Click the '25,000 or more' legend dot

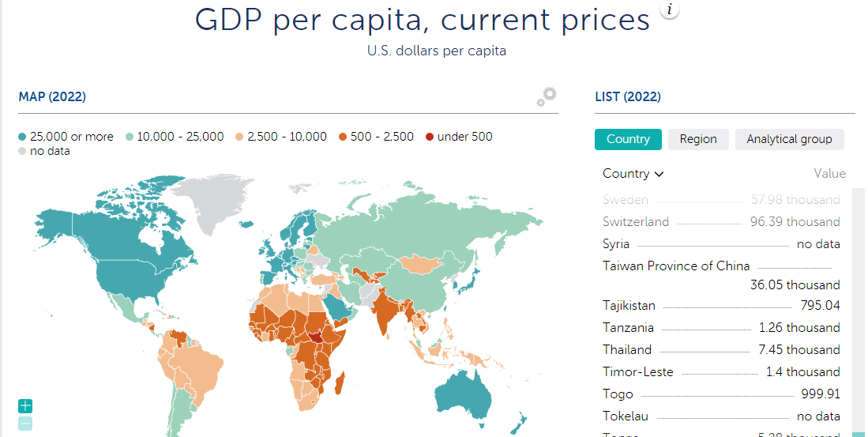click(23, 138)
